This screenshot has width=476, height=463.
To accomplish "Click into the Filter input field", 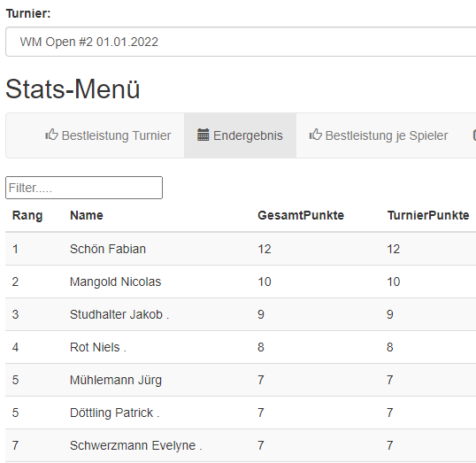I will coord(84,188).
